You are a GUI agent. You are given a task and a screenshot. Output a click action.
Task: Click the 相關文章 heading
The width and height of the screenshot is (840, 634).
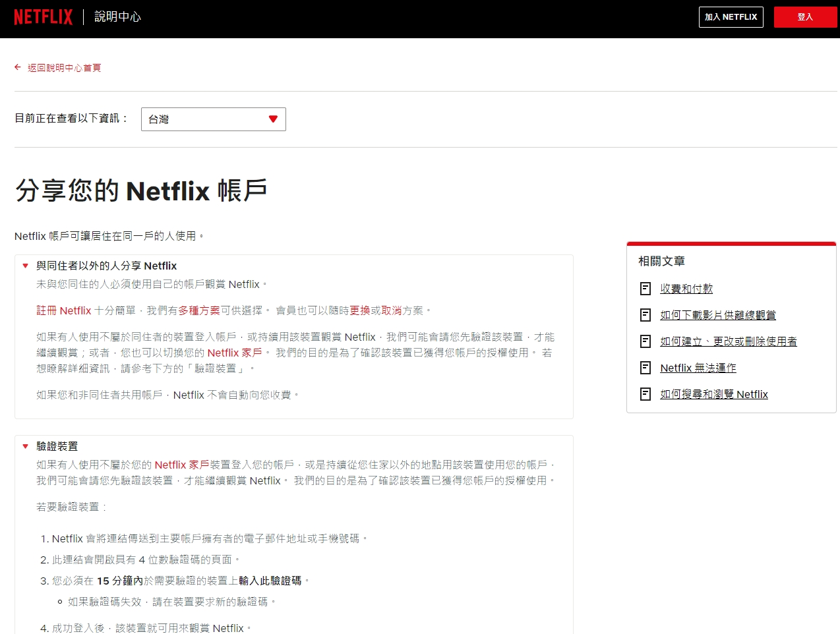(661, 261)
